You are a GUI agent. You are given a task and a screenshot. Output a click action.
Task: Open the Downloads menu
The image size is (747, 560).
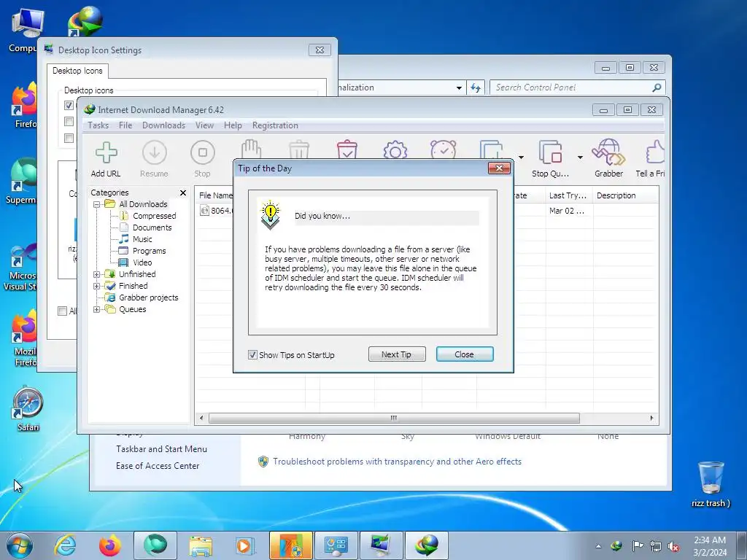[x=163, y=125]
